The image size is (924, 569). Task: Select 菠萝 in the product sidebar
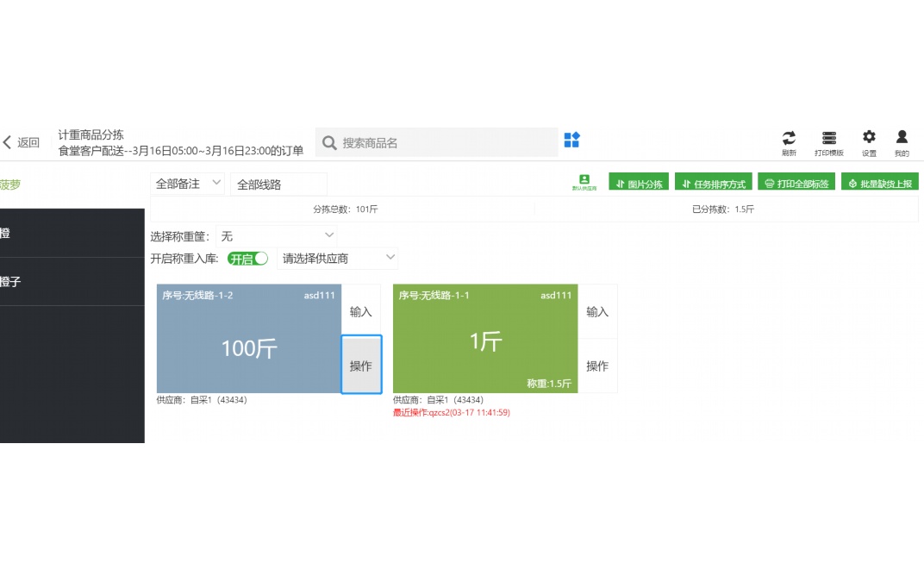[x=10, y=184]
